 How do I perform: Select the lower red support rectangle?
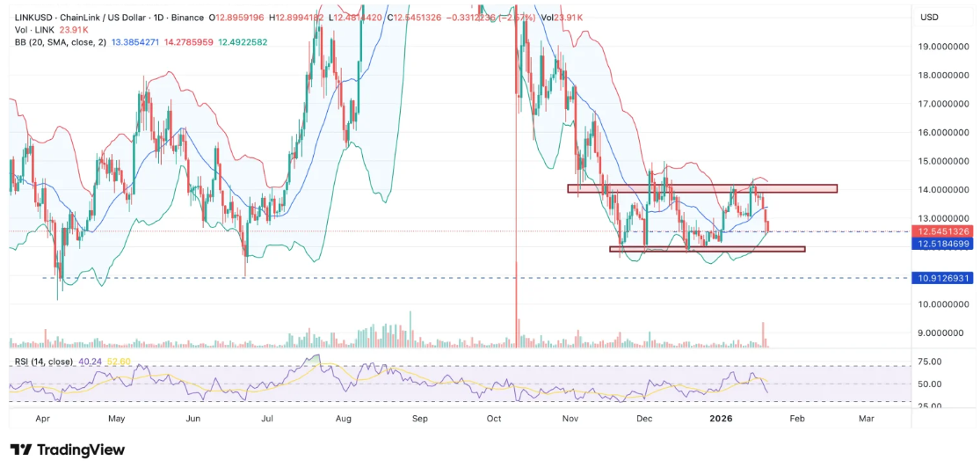click(x=707, y=249)
